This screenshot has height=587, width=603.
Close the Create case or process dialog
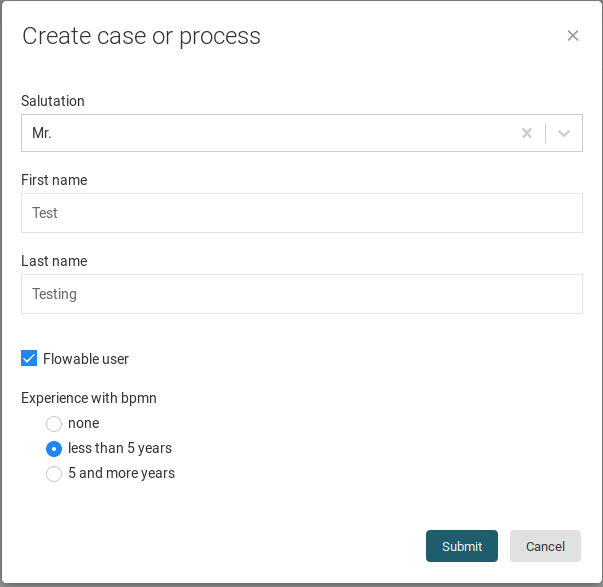pyautogui.click(x=573, y=36)
